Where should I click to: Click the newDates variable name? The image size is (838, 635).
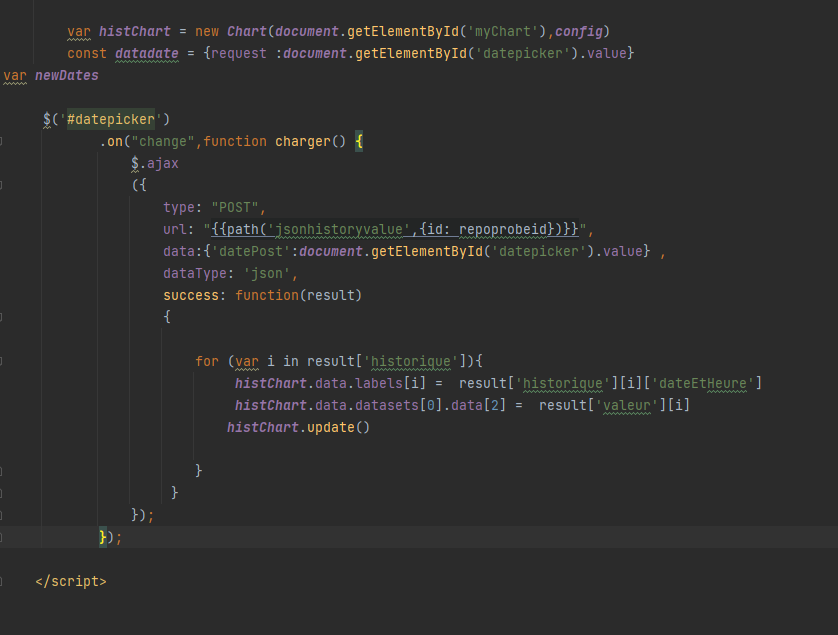[67, 75]
